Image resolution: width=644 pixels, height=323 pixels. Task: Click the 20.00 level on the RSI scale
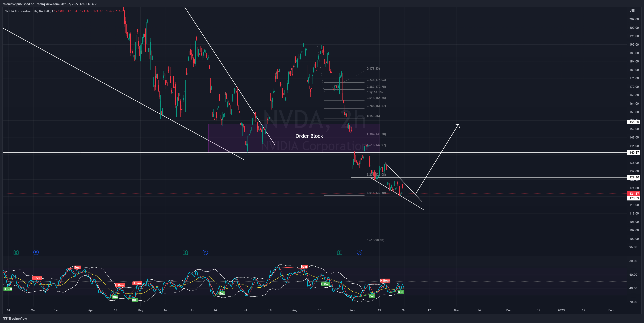(633, 302)
